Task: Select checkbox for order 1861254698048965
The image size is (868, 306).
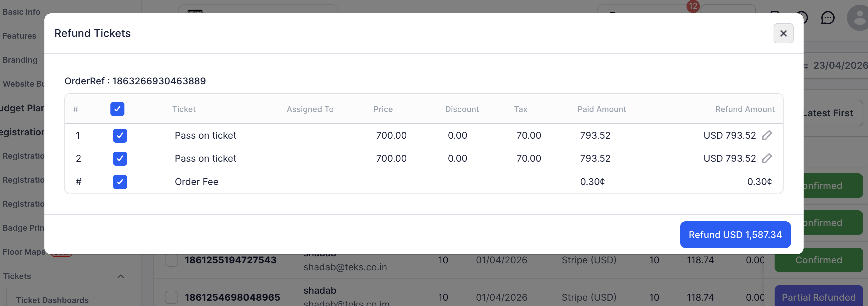Action: point(171,297)
